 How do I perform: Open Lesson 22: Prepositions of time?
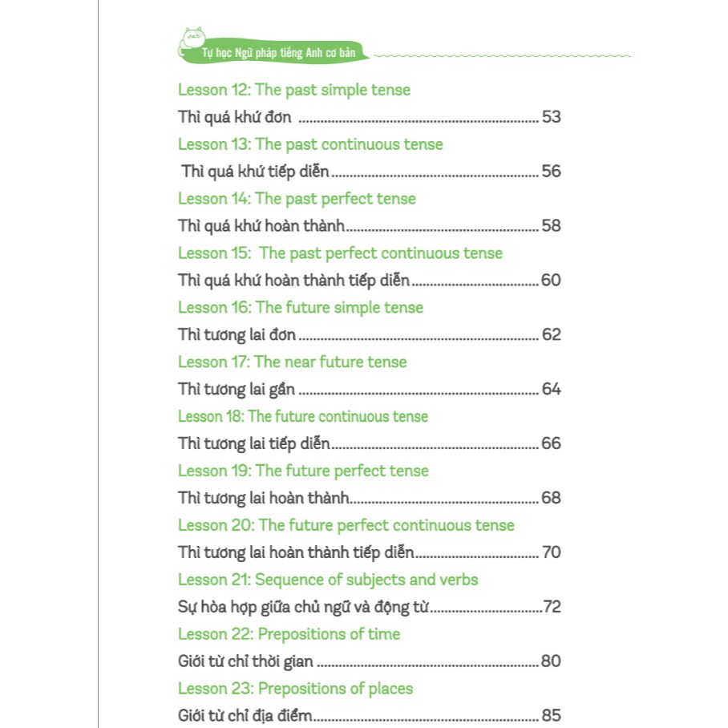(x=289, y=634)
